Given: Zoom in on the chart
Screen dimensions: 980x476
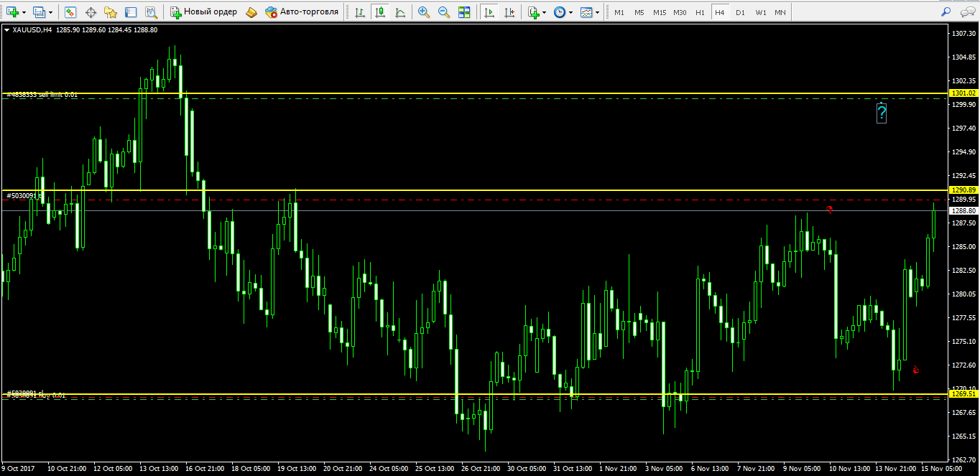Looking at the screenshot, I should coord(424,12).
